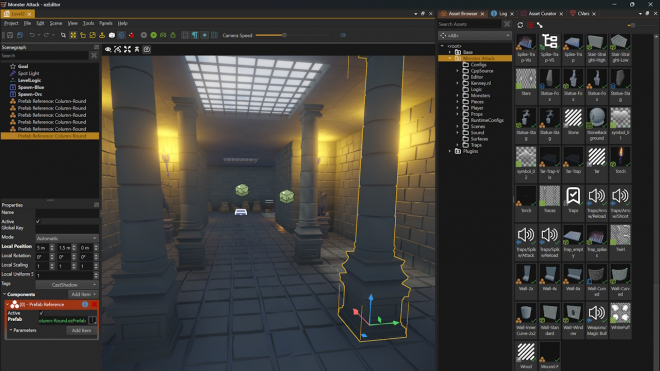The width and height of the screenshot is (660, 371).
Task: Toggle the eye render-mode icon above viewport
Action: 108,50
